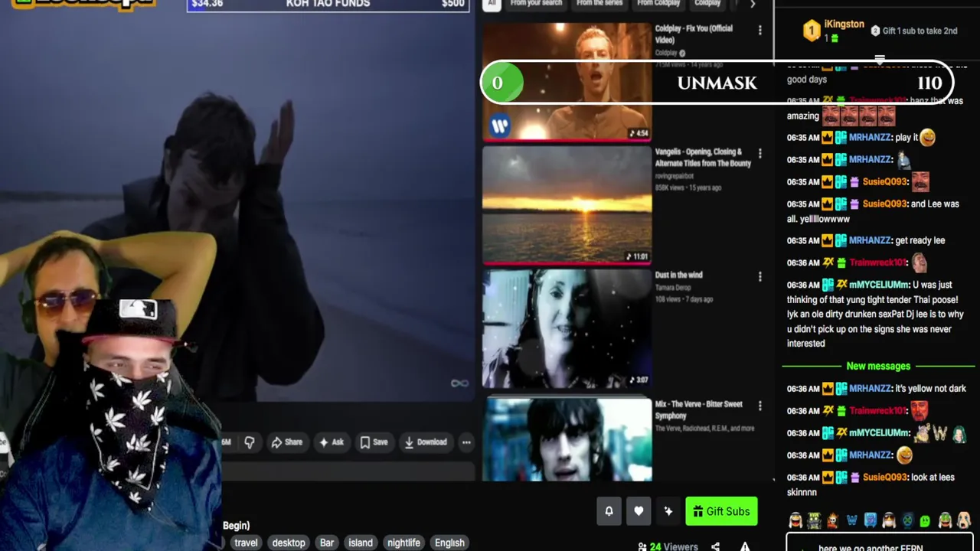Click the green blob emote in emote bar

click(926, 520)
